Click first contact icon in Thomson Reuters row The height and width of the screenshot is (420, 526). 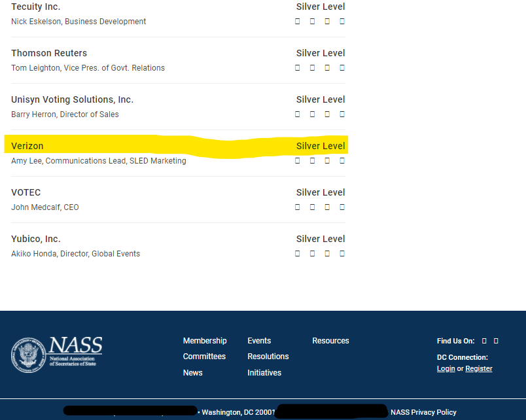tap(297, 68)
